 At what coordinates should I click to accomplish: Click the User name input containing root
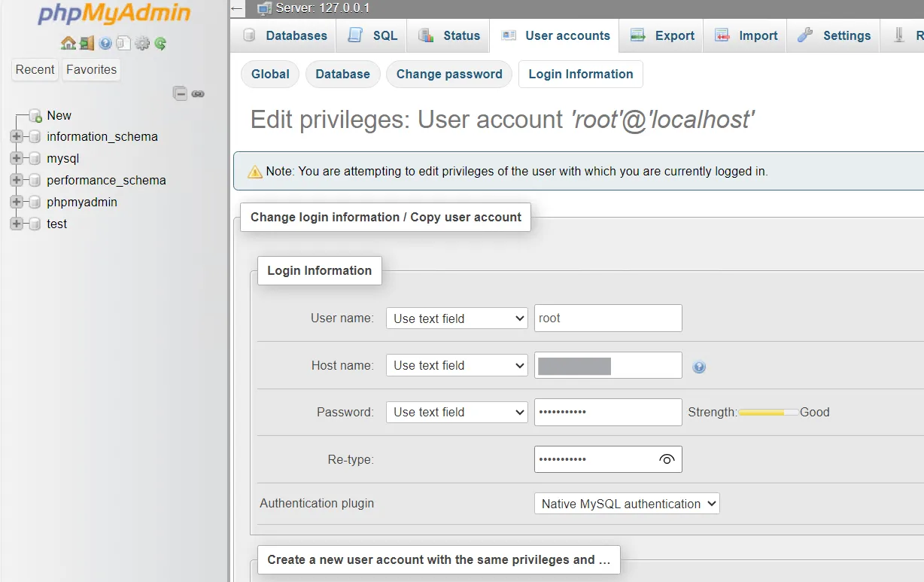pos(607,318)
